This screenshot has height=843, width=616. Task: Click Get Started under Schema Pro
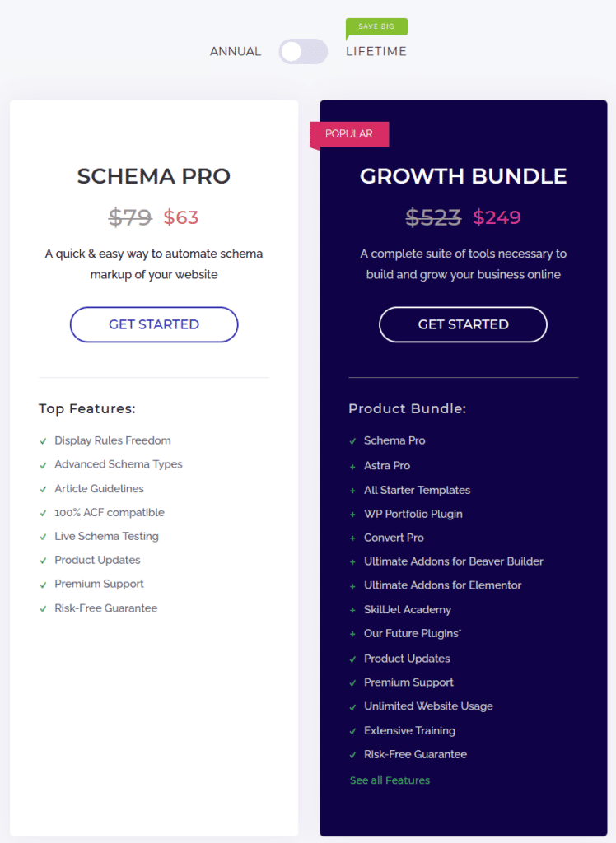click(x=153, y=324)
